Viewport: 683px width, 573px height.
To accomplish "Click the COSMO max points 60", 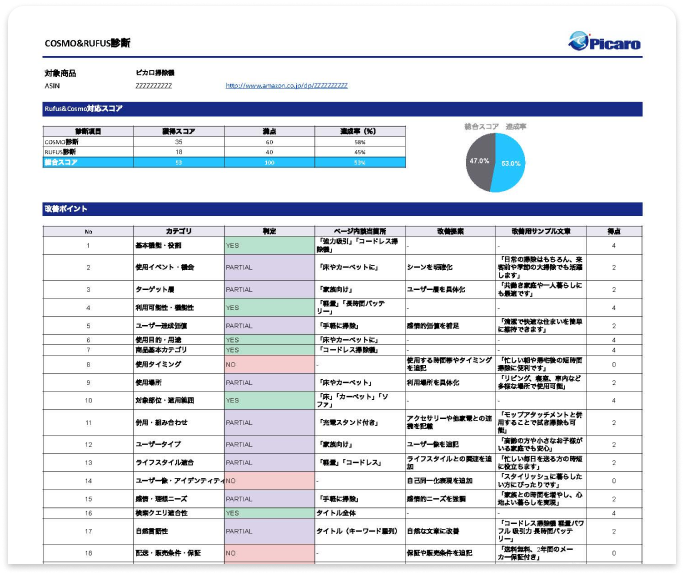I will [269, 142].
